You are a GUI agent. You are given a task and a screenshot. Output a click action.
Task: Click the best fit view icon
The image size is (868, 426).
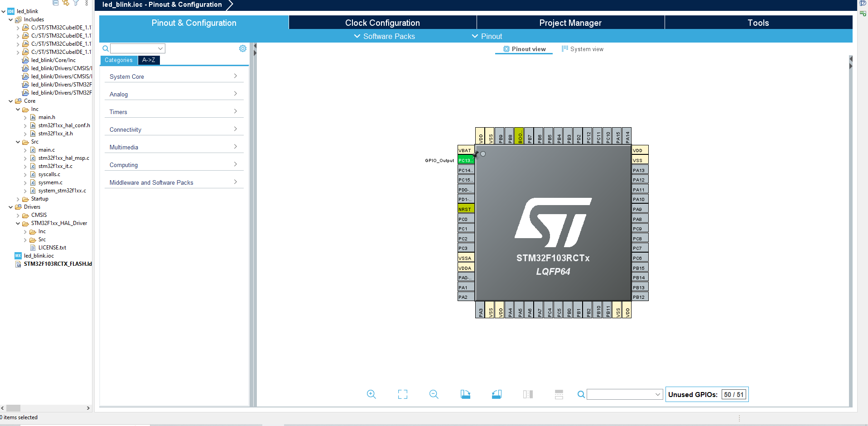click(x=402, y=394)
